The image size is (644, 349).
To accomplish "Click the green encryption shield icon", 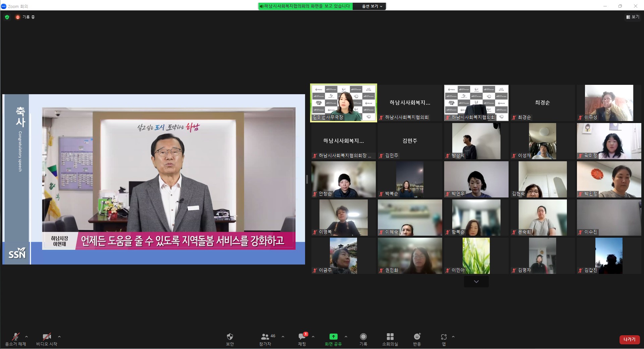I will click(7, 17).
